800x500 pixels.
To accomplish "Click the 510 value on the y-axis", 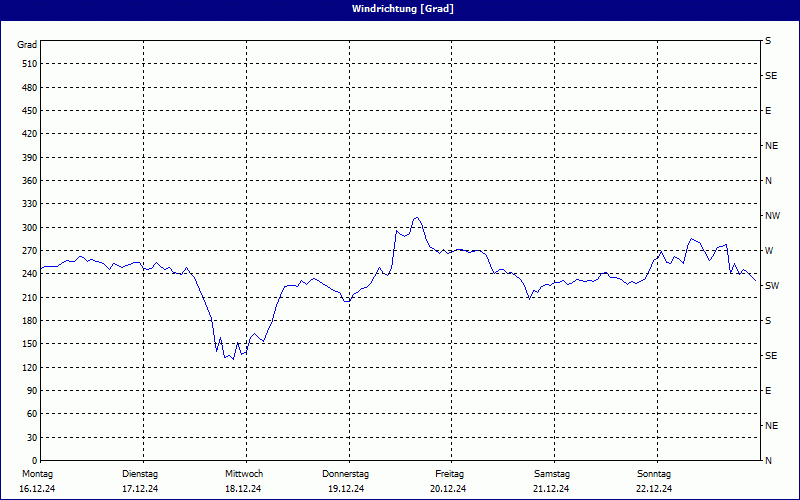I will 28,64.
